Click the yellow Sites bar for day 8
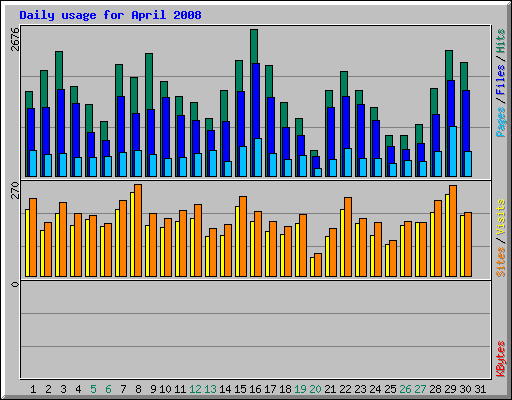 (132, 234)
